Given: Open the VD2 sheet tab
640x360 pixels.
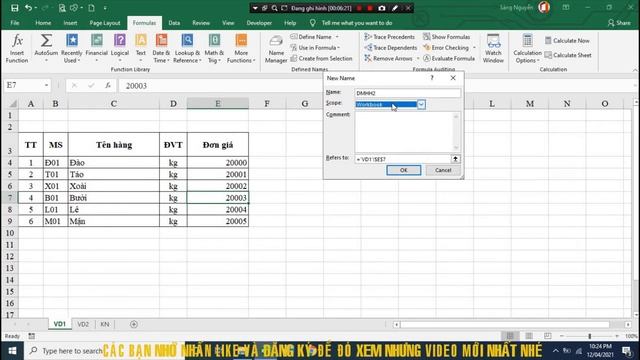Looking at the screenshot, I should click(83, 324).
